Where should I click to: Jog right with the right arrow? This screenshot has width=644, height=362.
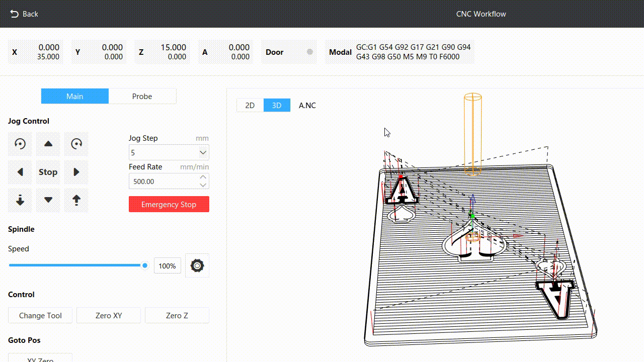pos(76,172)
